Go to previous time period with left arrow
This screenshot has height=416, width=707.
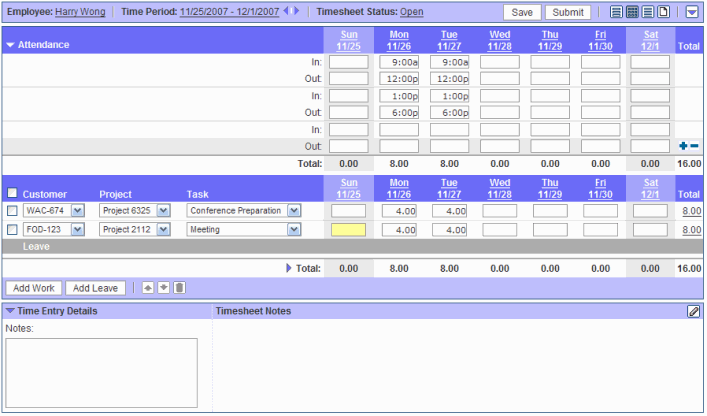(286, 12)
